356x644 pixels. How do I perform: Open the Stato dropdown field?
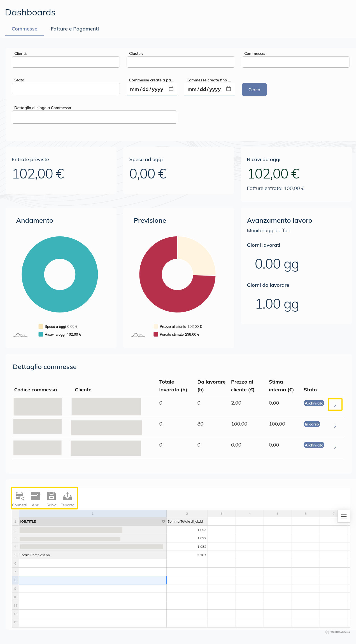click(x=66, y=89)
